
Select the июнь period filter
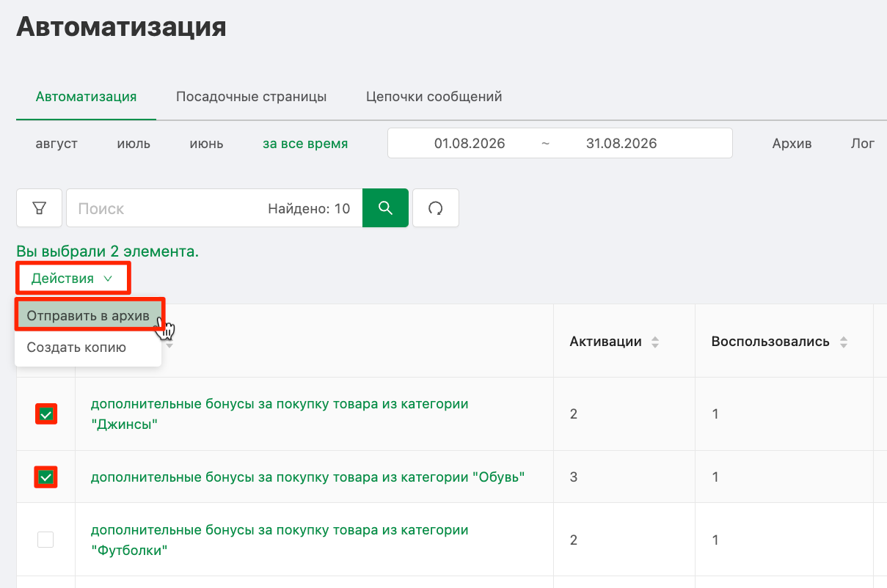click(x=206, y=144)
